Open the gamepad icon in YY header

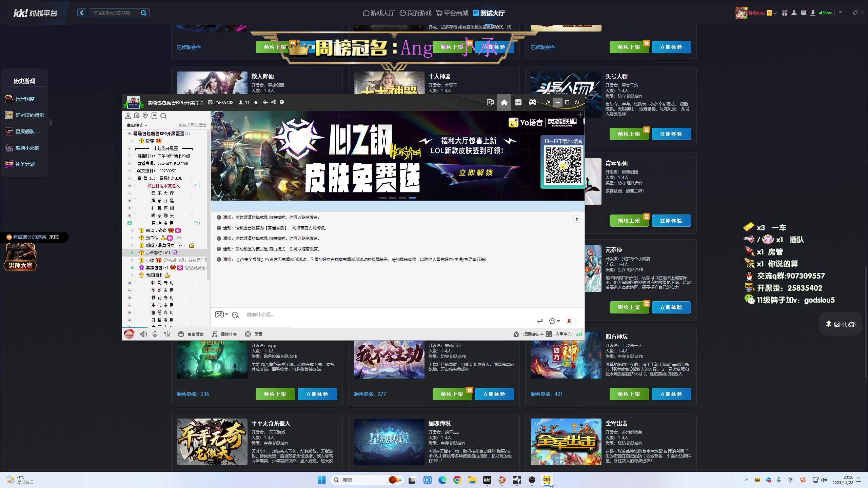pyautogui.click(x=533, y=102)
